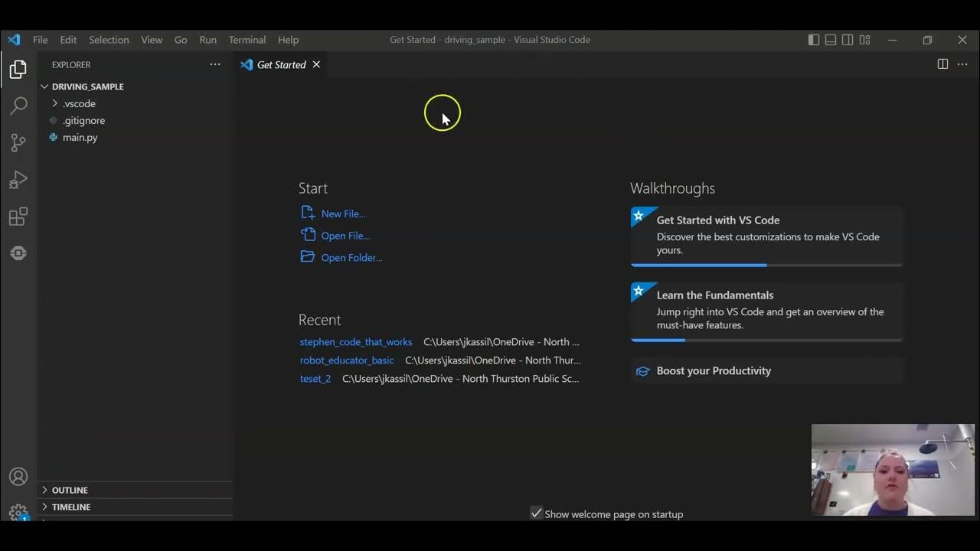
Task: Click the Walkthroughs section heading
Action: [x=672, y=188]
